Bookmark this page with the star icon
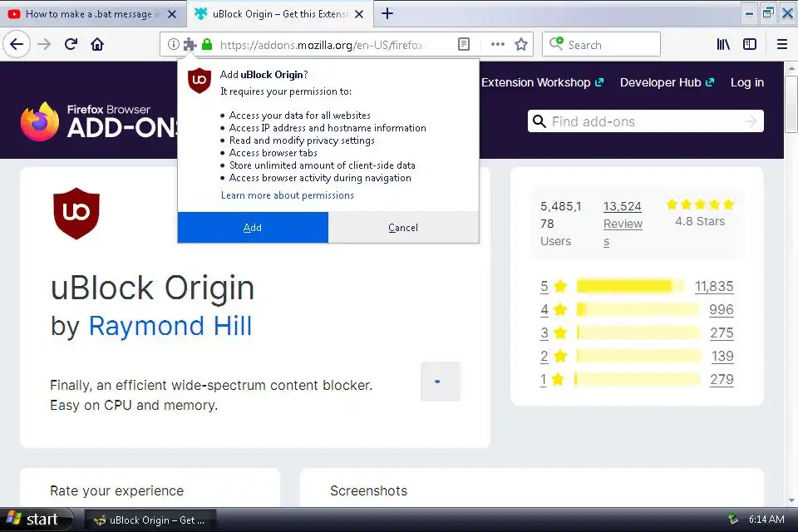The width and height of the screenshot is (798, 532). [520, 44]
